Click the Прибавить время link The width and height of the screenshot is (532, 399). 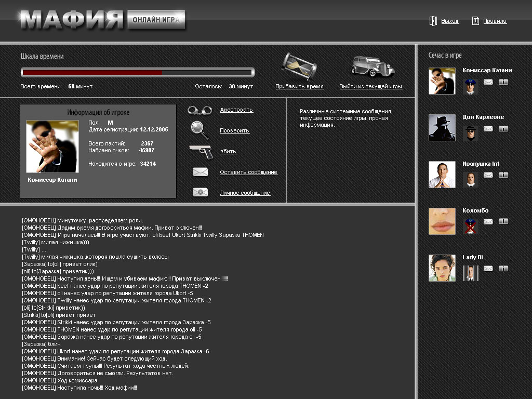point(299,87)
